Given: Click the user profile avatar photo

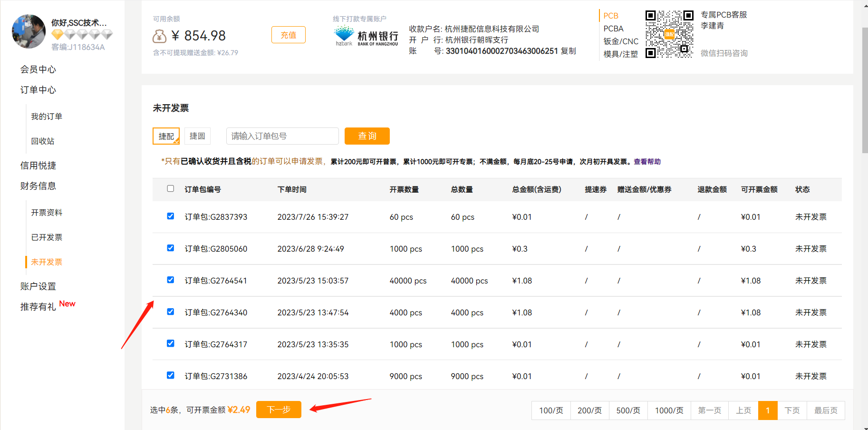Looking at the screenshot, I should point(29,31).
